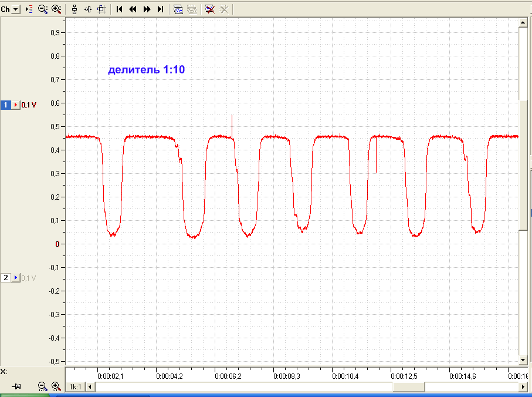Zoom out vertically with top toolbar magnifier
Image resolution: width=532 pixels, height=397 pixels.
(43, 9)
